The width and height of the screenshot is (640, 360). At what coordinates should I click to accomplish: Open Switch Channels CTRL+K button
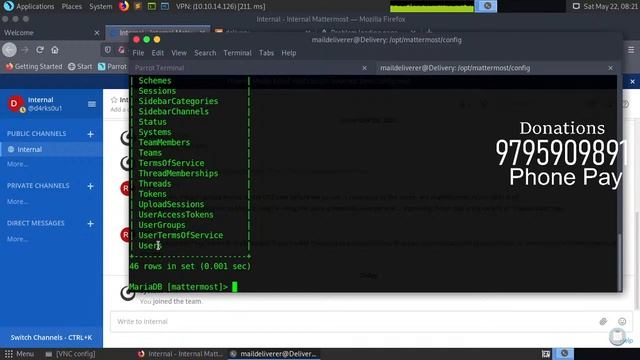pyautogui.click(x=51, y=338)
